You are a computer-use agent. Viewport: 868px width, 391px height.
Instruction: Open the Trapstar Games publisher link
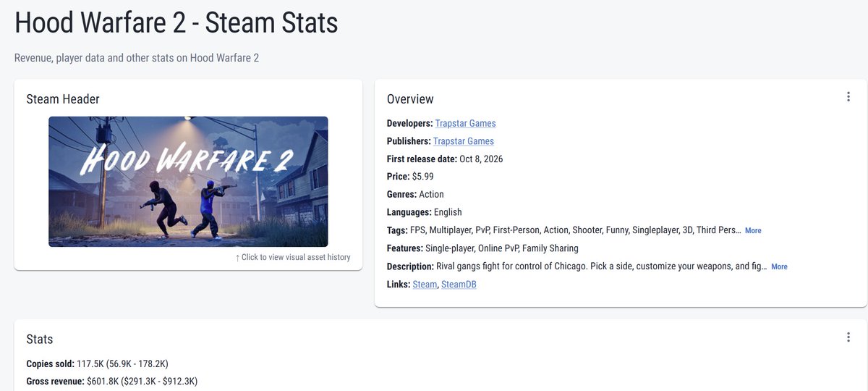click(464, 141)
